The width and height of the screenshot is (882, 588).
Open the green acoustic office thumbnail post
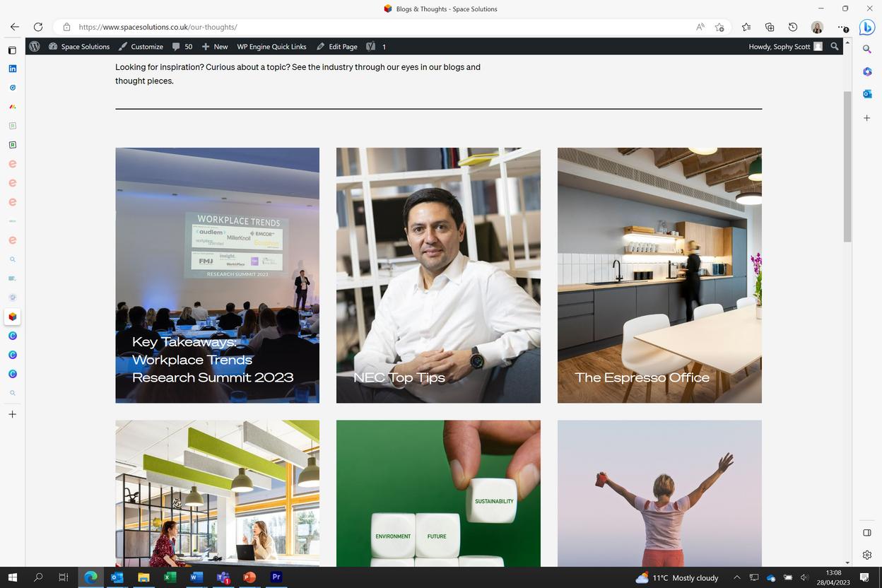tap(217, 493)
